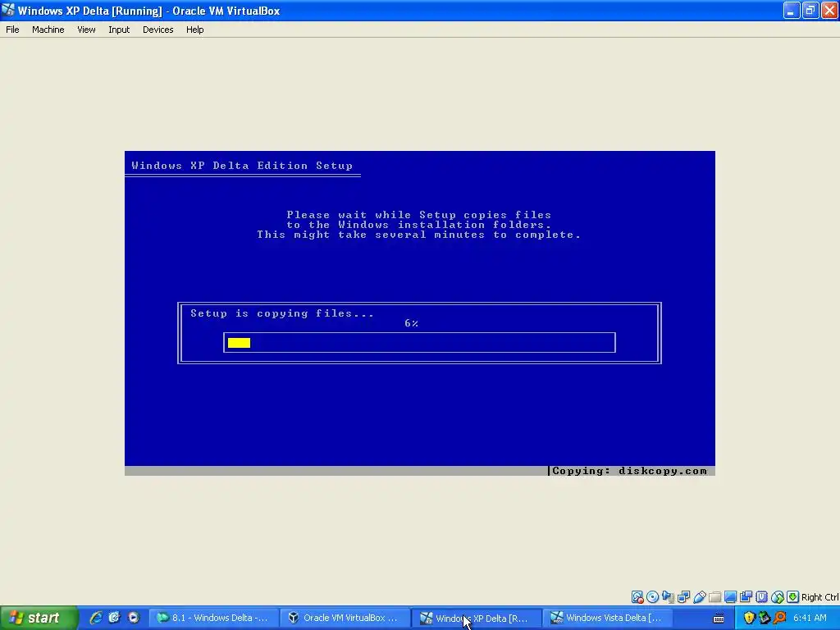Click the Right Ctrl host key label
Image resolution: width=840 pixels, height=630 pixels.
[820, 597]
